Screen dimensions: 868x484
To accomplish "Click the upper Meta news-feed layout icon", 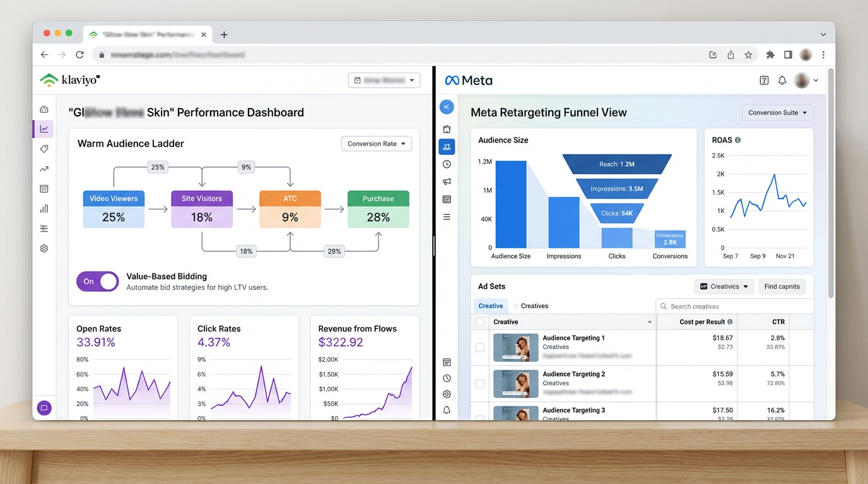I will (x=447, y=199).
